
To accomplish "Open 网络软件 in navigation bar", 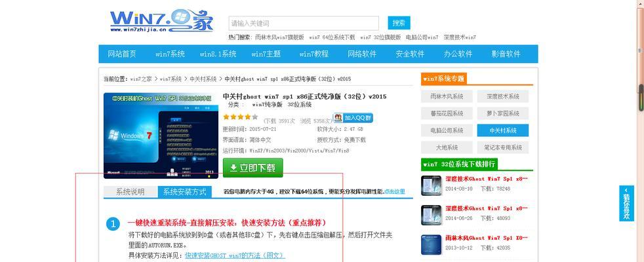I will pos(362,54).
